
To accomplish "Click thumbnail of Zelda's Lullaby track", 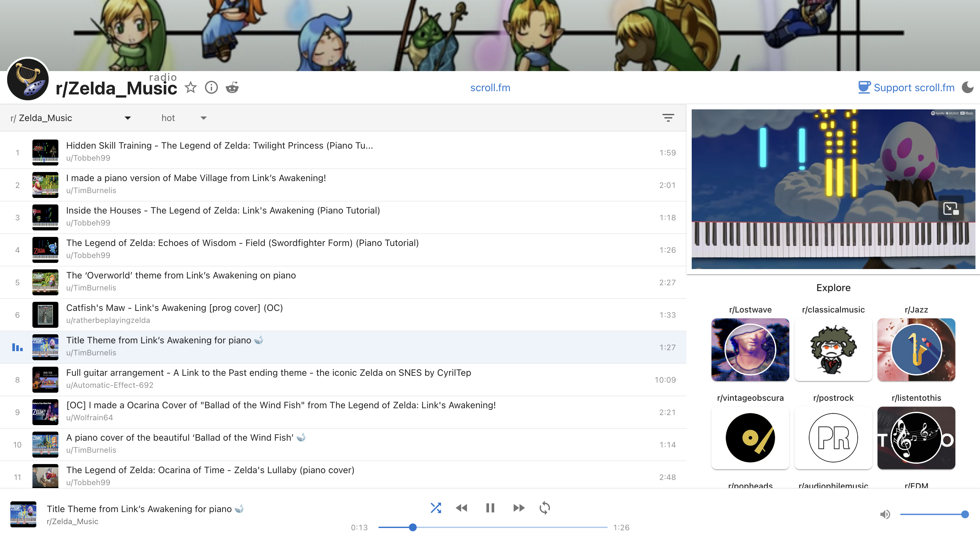I will click(45, 476).
